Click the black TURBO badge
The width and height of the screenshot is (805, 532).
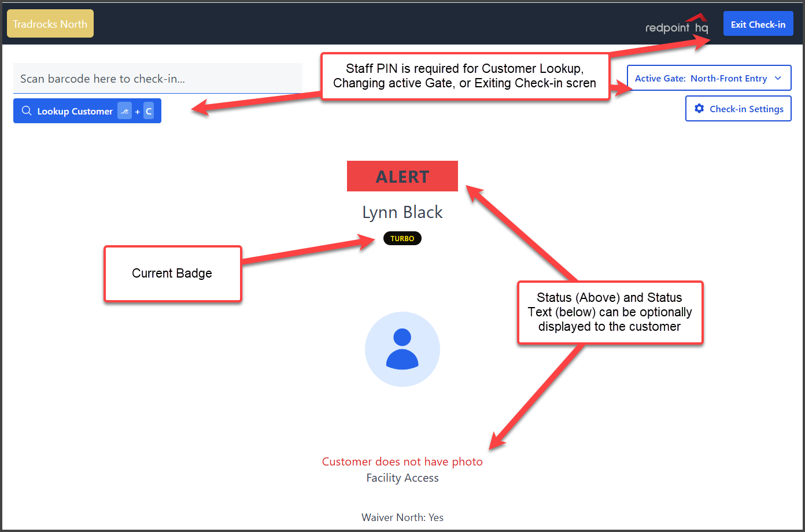pyautogui.click(x=402, y=238)
